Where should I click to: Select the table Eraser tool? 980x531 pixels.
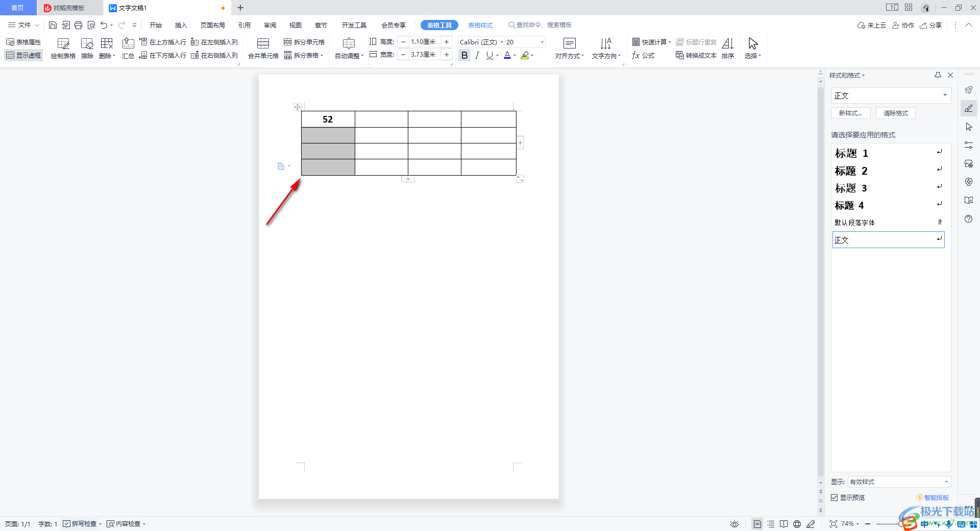tap(87, 49)
